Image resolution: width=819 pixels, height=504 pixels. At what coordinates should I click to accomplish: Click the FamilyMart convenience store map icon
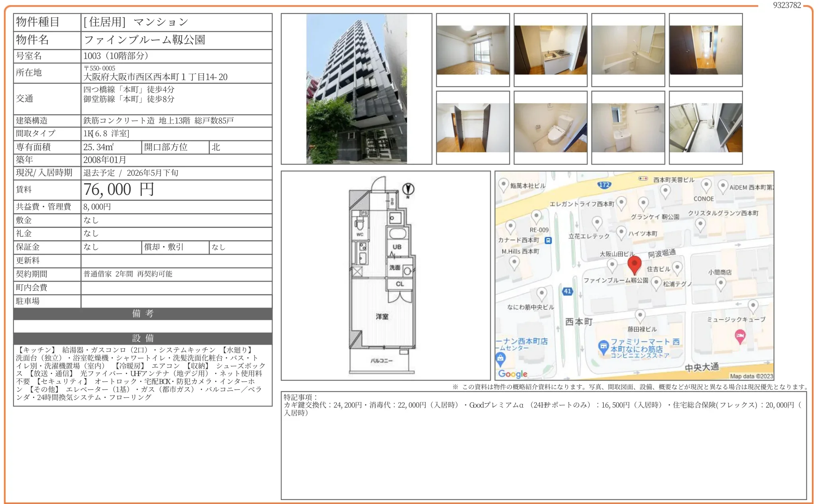click(x=604, y=347)
